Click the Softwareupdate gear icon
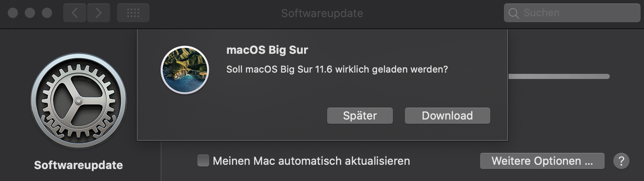Image resolution: width=644 pixels, height=181 pixels. click(x=79, y=101)
